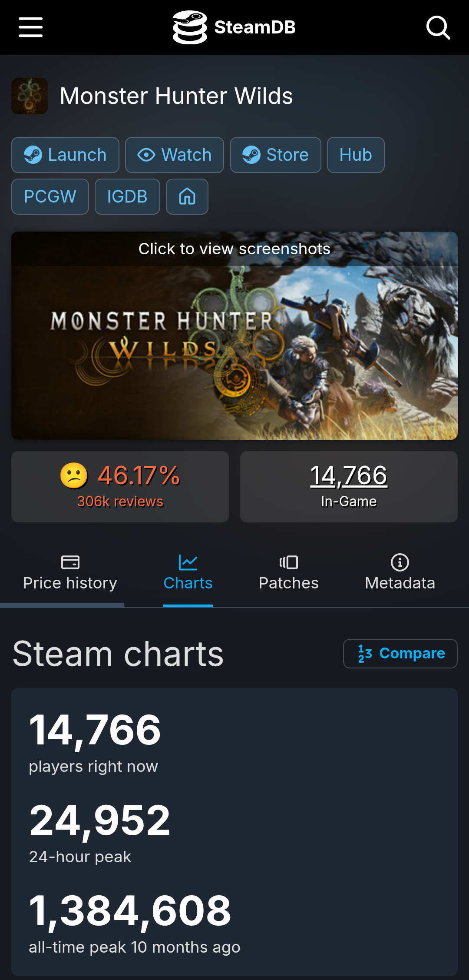Open the Patches tab
The width and height of the screenshot is (469, 980).
tap(288, 574)
